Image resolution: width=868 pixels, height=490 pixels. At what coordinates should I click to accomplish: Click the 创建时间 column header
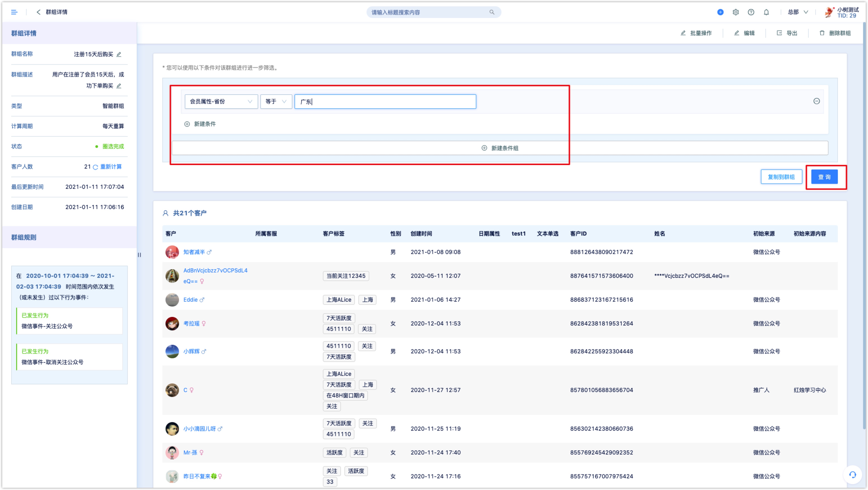(x=421, y=234)
